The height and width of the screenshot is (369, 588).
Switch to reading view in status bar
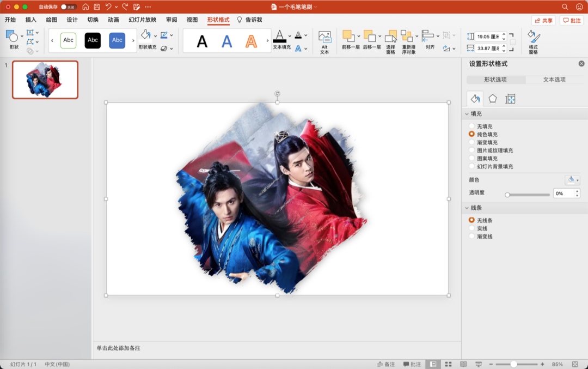463,364
